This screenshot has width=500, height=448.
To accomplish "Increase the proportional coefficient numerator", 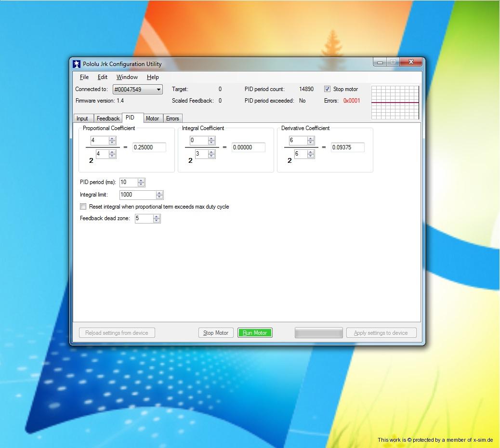I will (x=112, y=138).
